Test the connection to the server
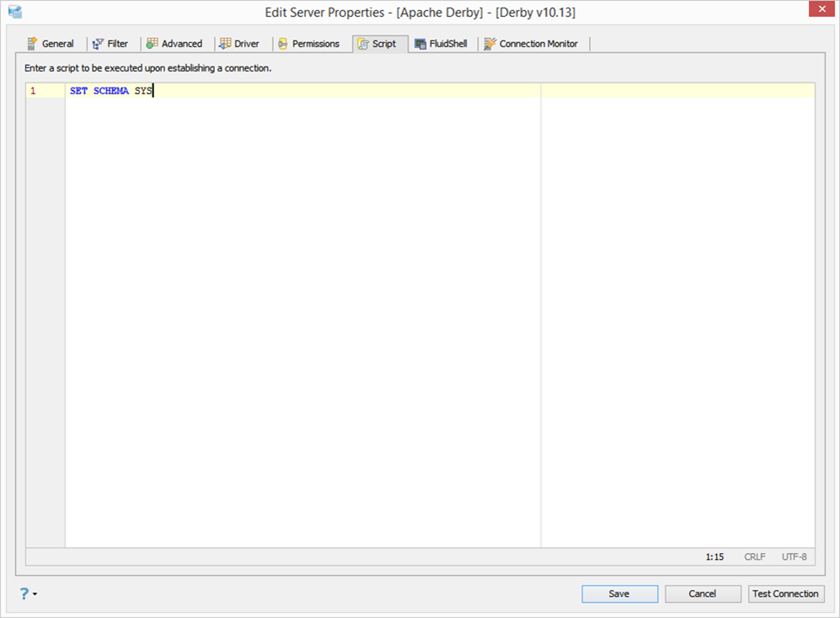This screenshot has height=618, width=840. 786,594
